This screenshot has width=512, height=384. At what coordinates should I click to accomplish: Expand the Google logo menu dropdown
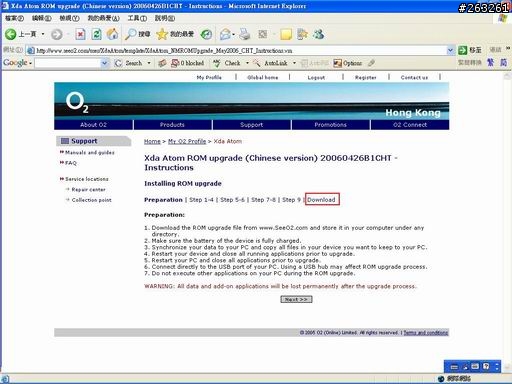pos(30,63)
